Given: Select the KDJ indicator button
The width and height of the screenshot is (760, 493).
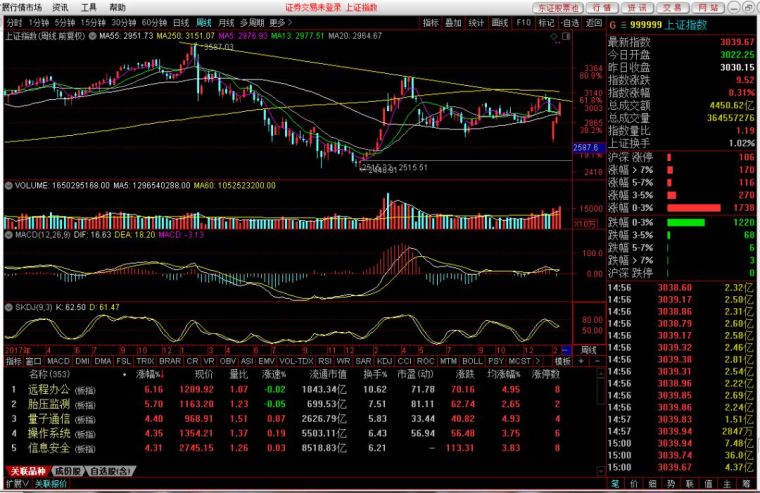Looking at the screenshot, I should pyautogui.click(x=384, y=361).
